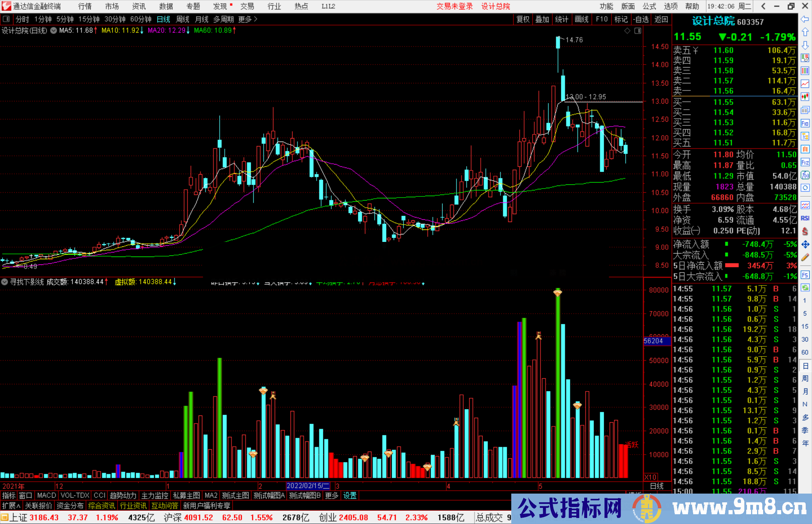Toggle the 扩展 expand panel button

click(x=11, y=506)
